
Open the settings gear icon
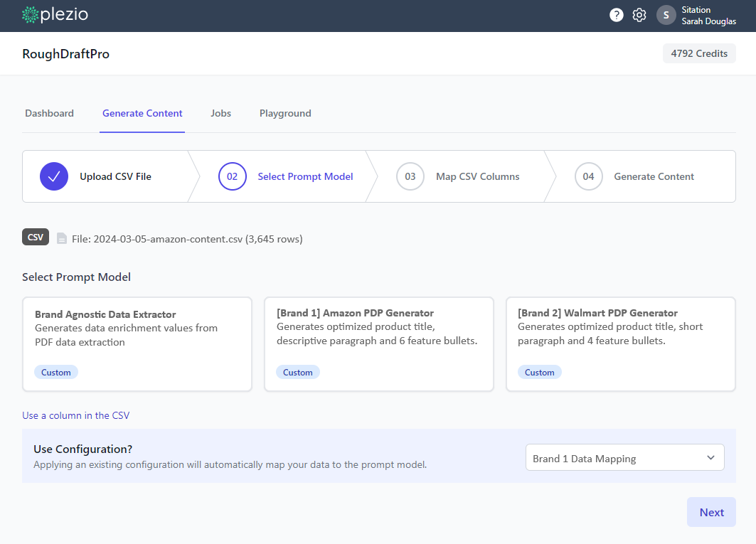(639, 14)
